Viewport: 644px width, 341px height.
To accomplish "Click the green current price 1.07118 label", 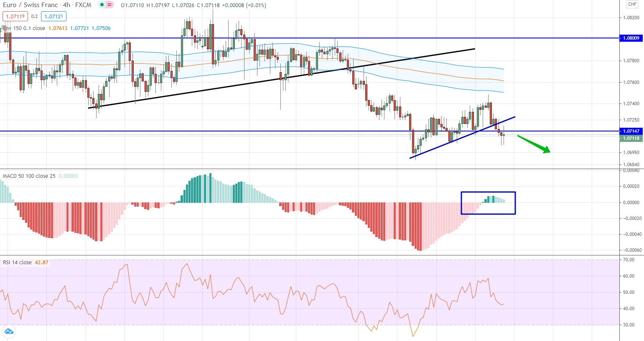I will pos(631,138).
